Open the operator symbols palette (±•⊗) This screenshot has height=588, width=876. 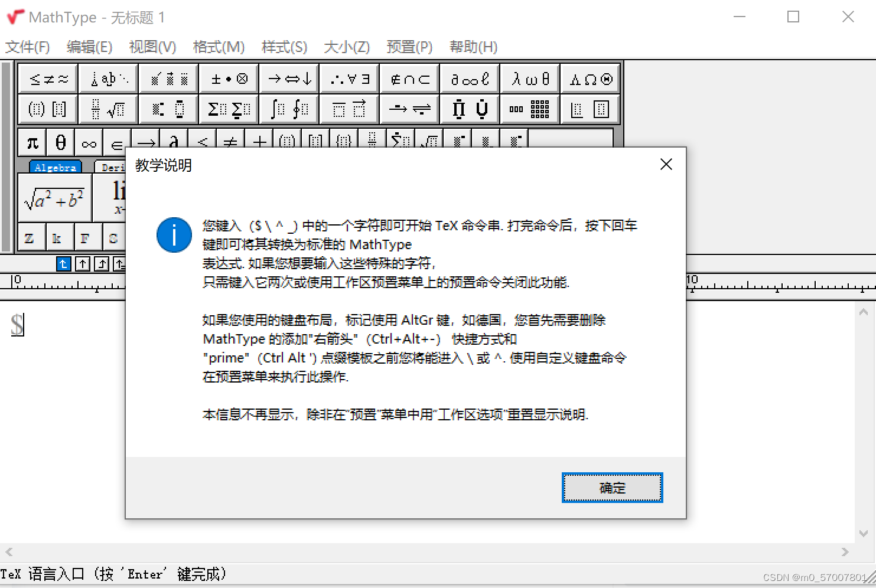(x=230, y=79)
